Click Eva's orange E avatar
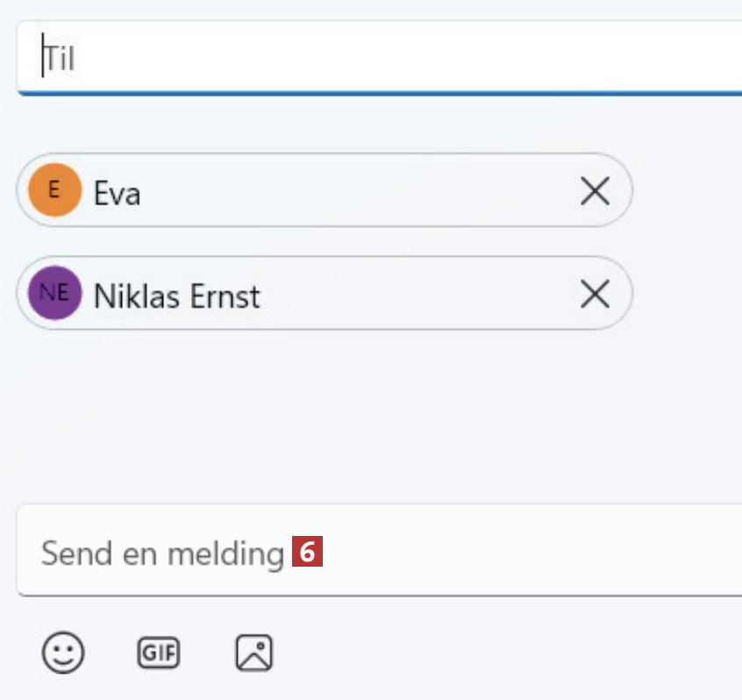Image resolution: width=742 pixels, height=700 pixels. 54,191
